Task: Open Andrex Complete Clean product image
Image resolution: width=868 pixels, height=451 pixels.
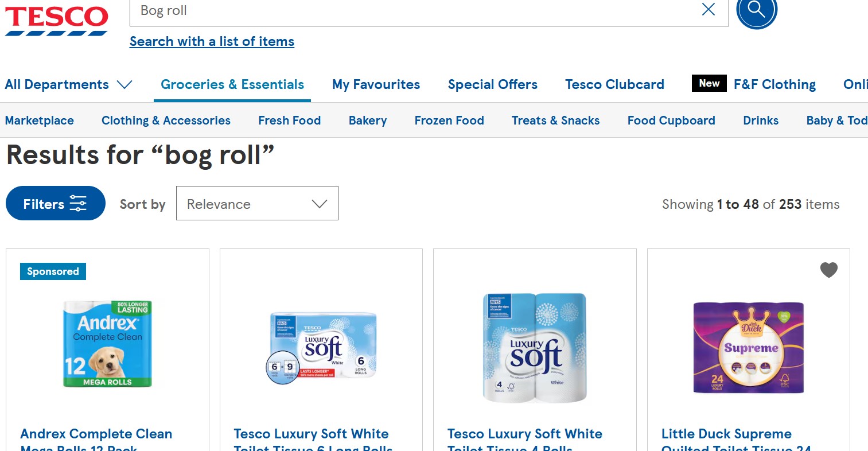Action: coord(107,344)
